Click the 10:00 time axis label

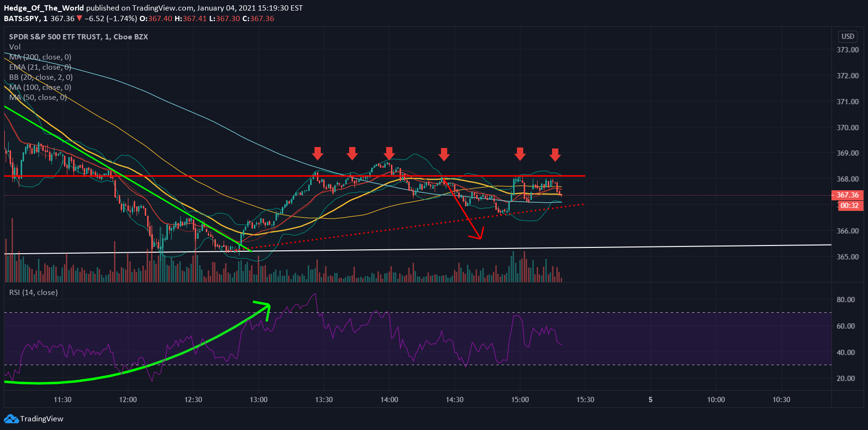[x=716, y=400]
